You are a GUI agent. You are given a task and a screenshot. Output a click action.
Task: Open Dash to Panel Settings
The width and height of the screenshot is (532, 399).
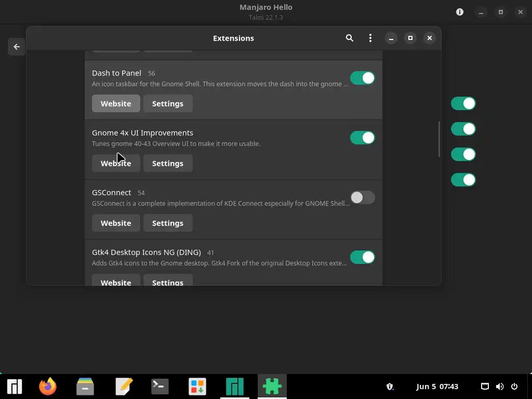[x=168, y=103]
